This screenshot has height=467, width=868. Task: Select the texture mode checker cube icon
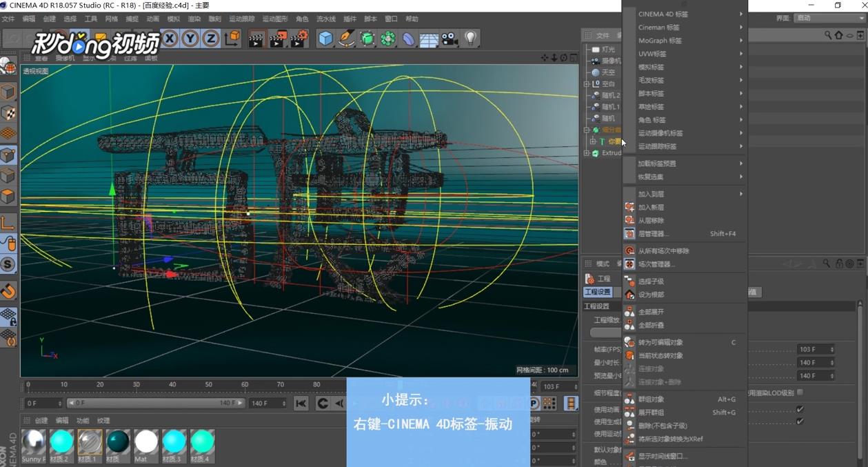[x=8, y=113]
